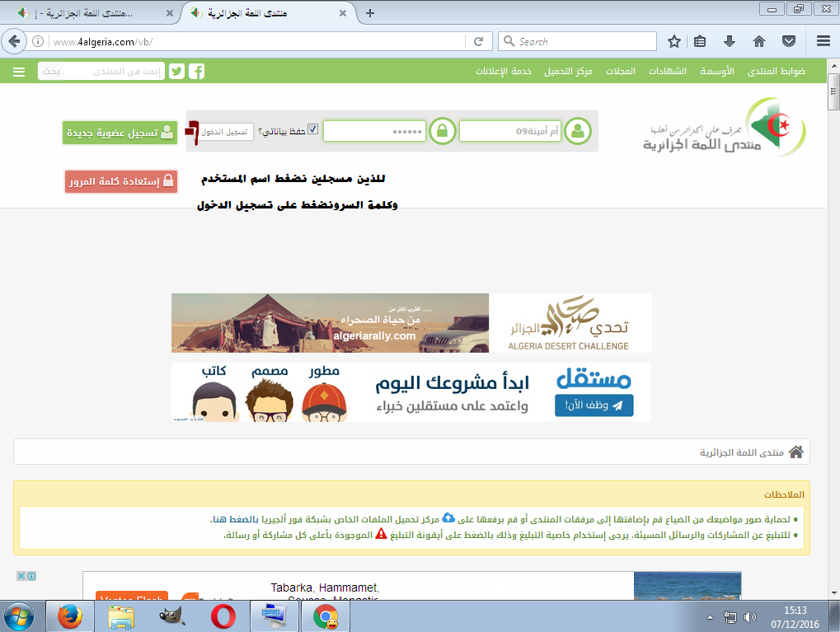
Task: Click the home icon in the forum breadcrumb
Action: [795, 452]
